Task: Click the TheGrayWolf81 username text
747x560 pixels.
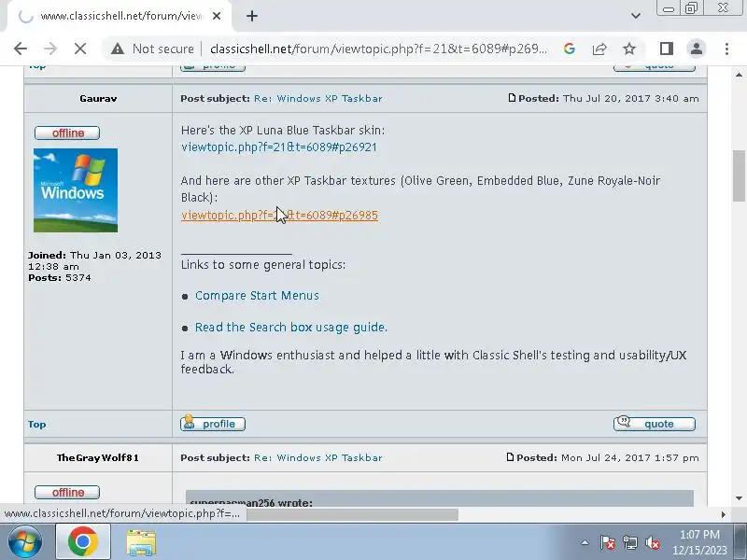Action: (x=98, y=457)
